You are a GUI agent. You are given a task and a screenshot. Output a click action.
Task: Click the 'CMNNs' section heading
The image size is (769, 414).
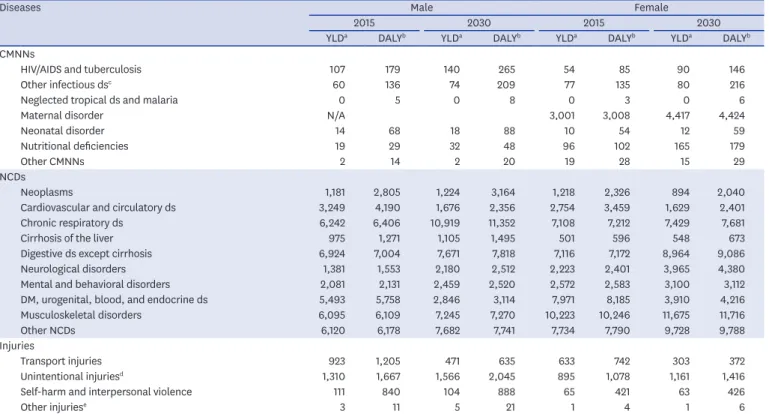coord(17,54)
